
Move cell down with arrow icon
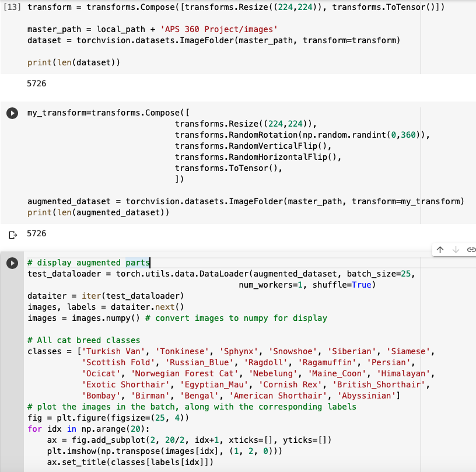(x=456, y=250)
